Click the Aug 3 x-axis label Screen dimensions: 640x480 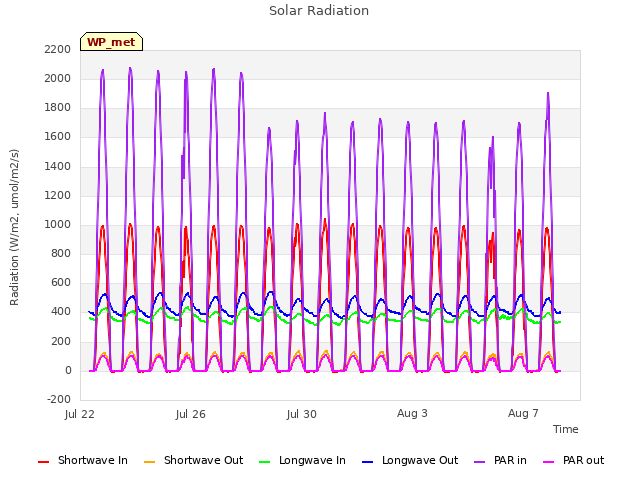pos(412,413)
